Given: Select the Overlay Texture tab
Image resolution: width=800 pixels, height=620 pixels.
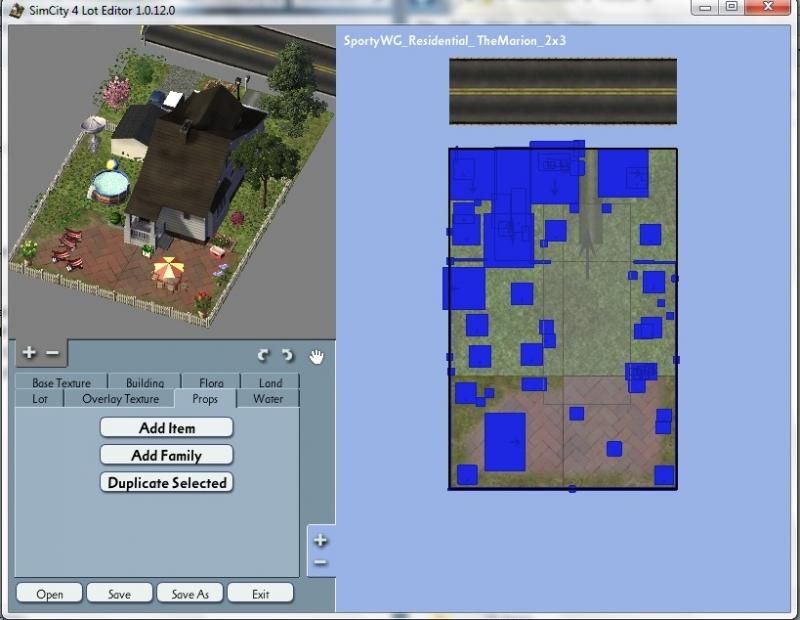Looking at the screenshot, I should (120, 399).
